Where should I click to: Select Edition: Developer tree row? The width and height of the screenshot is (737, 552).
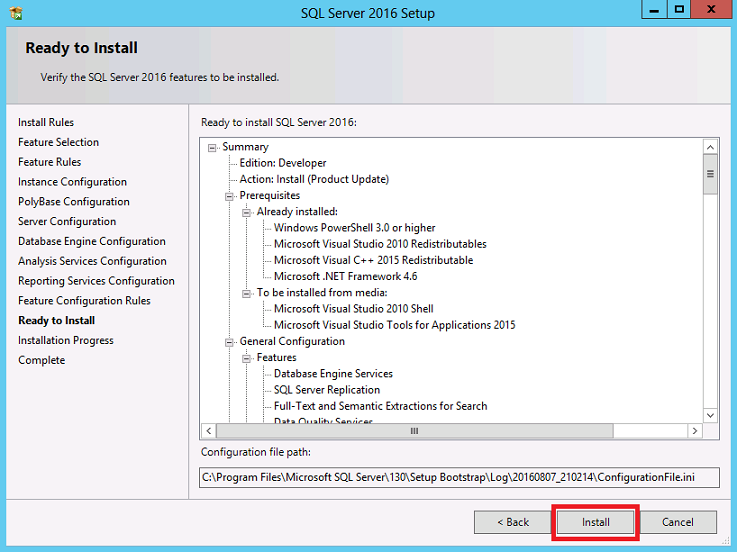point(282,163)
